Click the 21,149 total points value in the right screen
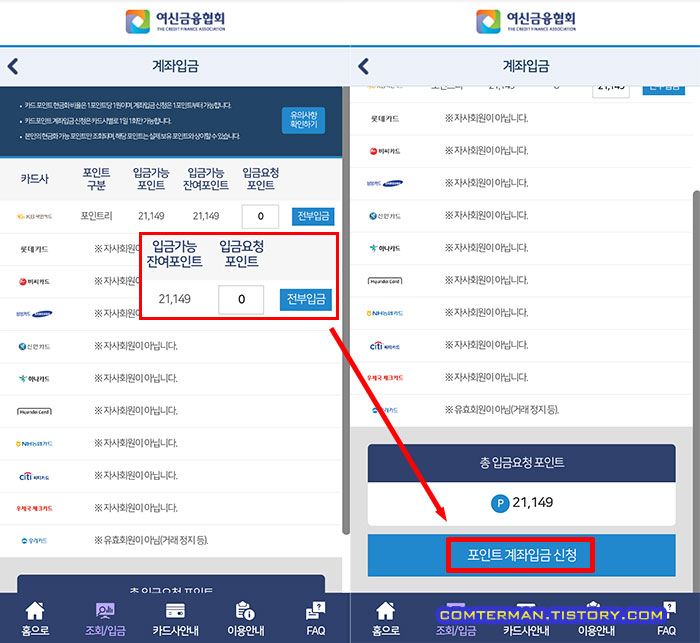700x643 pixels. tap(533, 503)
